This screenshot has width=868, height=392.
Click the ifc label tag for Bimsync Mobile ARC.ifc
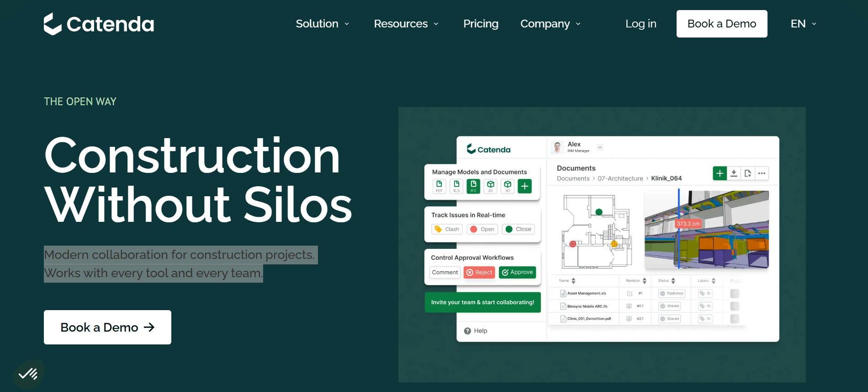click(x=706, y=306)
